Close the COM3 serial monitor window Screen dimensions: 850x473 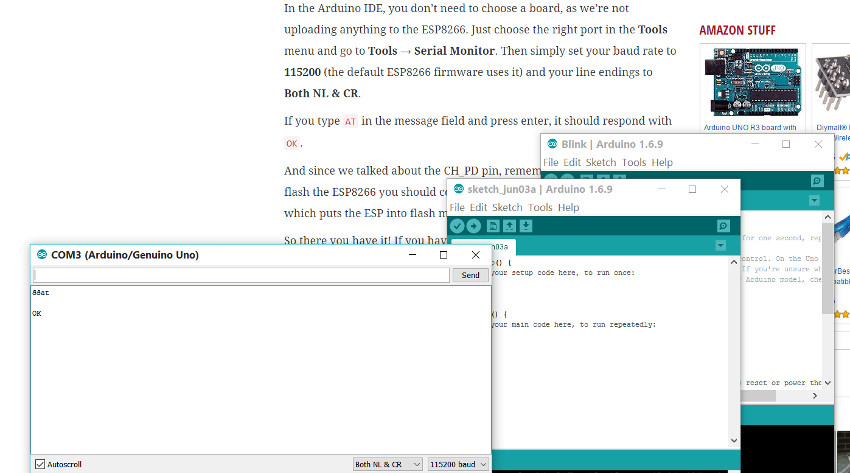[475, 255]
